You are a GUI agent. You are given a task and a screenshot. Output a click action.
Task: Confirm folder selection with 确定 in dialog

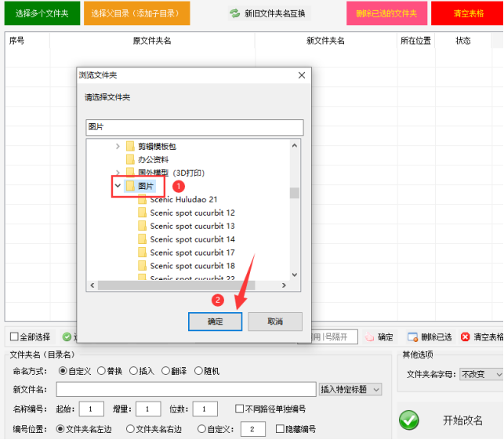[x=215, y=322]
